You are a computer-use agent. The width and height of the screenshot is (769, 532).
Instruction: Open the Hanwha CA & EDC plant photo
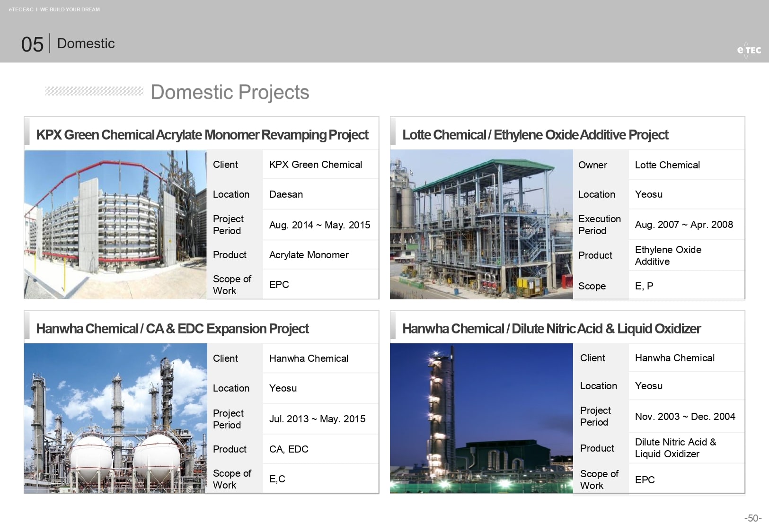[115, 419]
